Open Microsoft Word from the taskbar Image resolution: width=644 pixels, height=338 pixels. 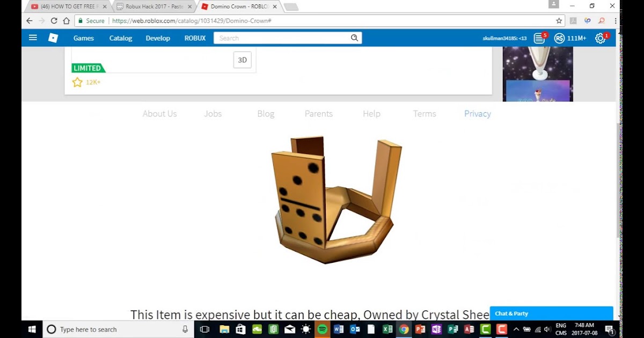pyautogui.click(x=339, y=329)
